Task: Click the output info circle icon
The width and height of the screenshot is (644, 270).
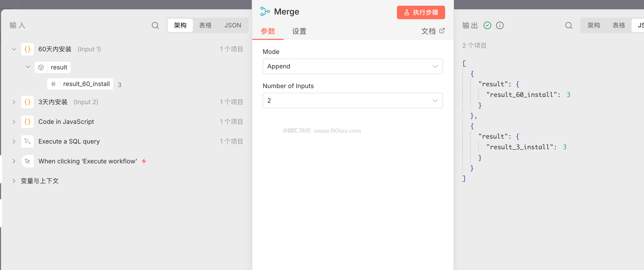Action: click(500, 25)
